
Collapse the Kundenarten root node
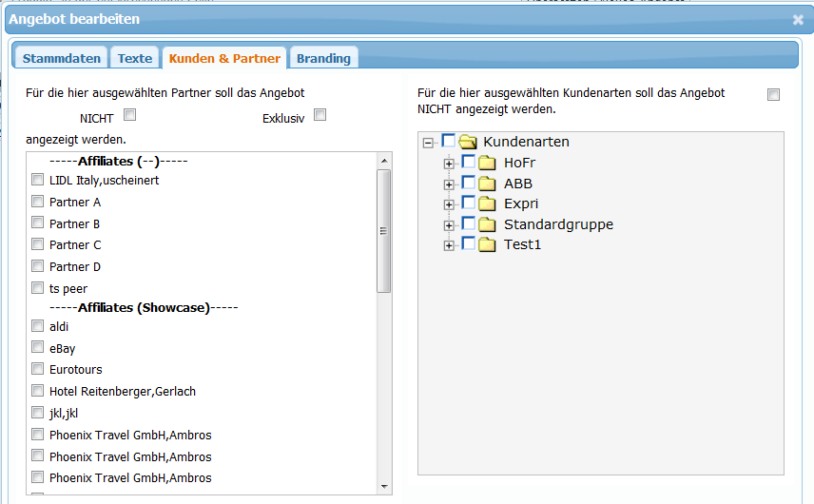click(428, 143)
